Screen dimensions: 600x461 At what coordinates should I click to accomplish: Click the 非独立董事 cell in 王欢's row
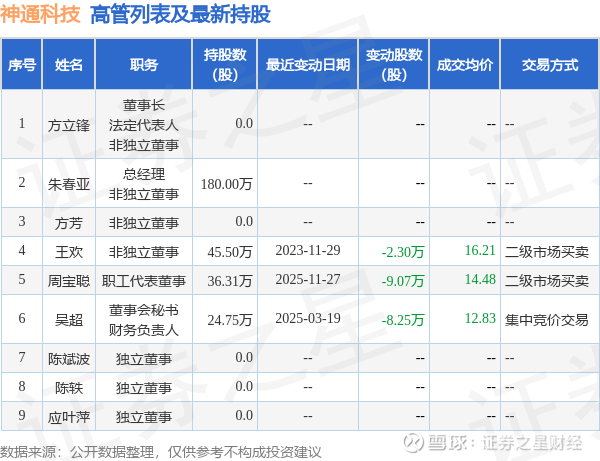pos(143,252)
